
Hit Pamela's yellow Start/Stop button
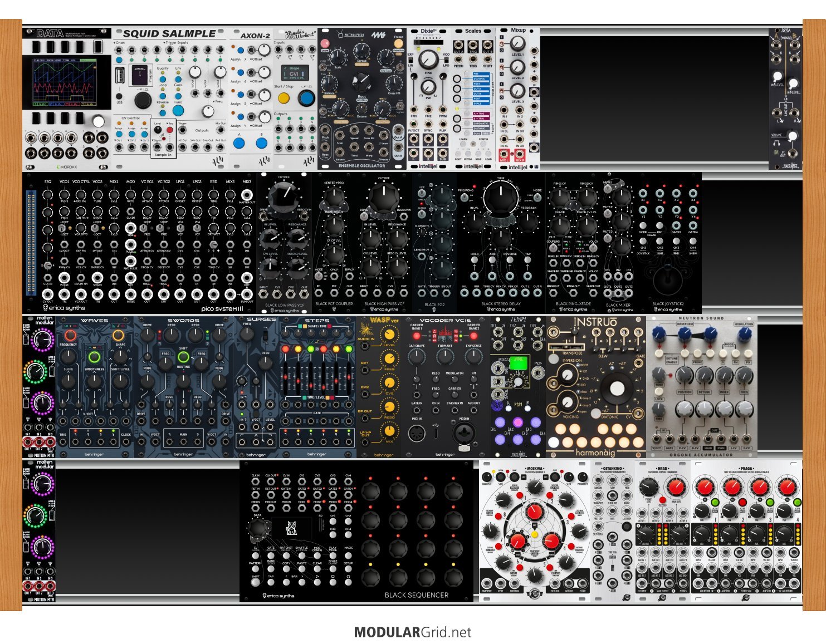click(284, 99)
